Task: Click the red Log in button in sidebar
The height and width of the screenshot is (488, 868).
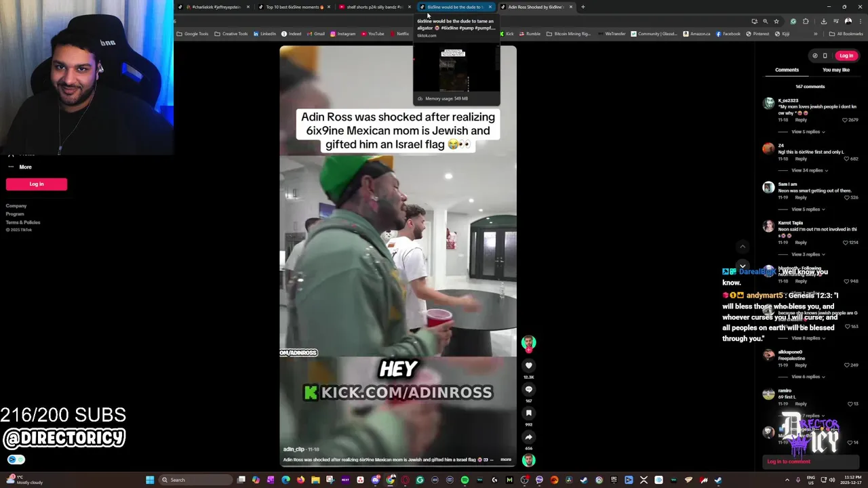Action: coord(37,184)
